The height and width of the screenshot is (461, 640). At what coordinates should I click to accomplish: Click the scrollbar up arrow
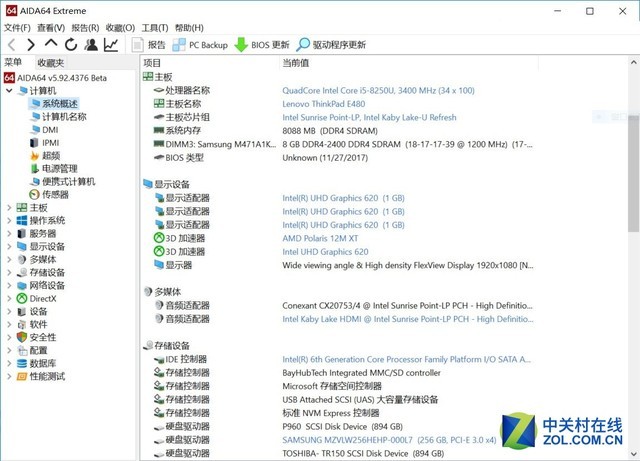(x=633, y=62)
